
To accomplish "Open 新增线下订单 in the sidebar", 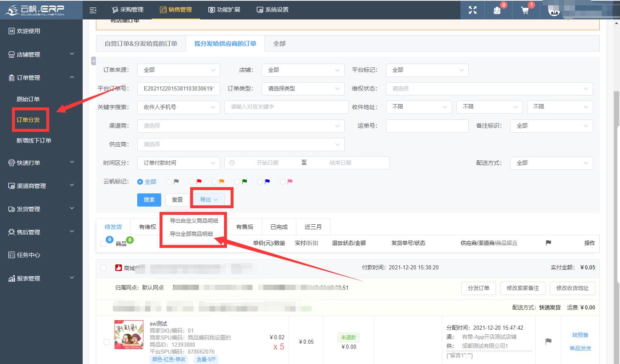I will click(x=34, y=140).
